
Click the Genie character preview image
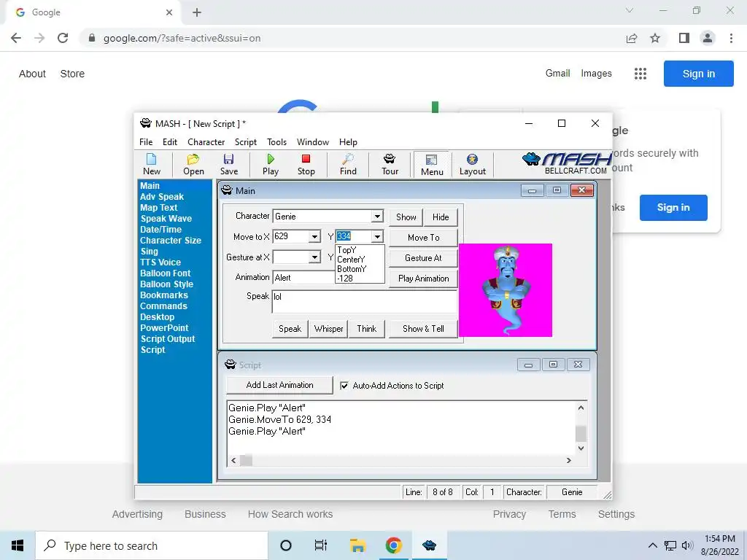[506, 290]
